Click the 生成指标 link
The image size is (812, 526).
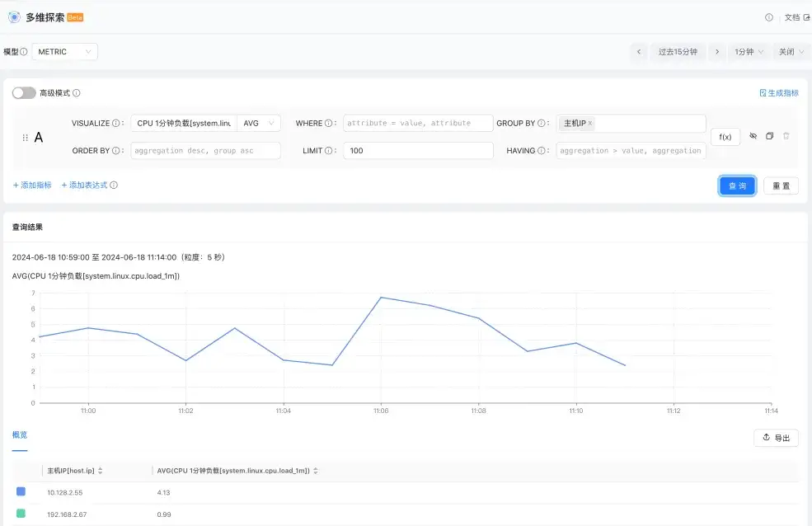pyautogui.click(x=778, y=93)
